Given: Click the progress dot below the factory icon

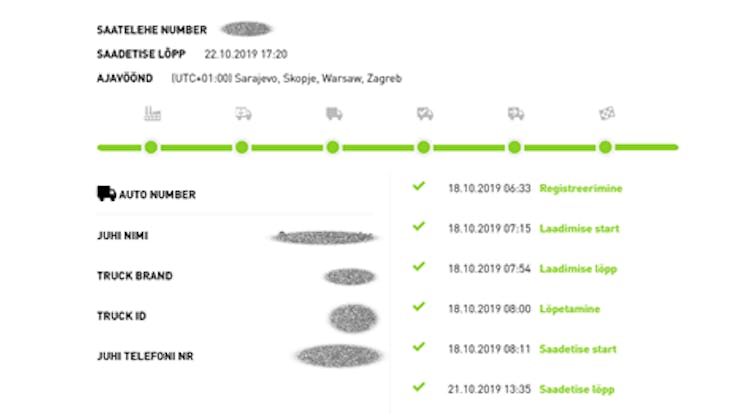Looking at the screenshot, I should (x=151, y=148).
